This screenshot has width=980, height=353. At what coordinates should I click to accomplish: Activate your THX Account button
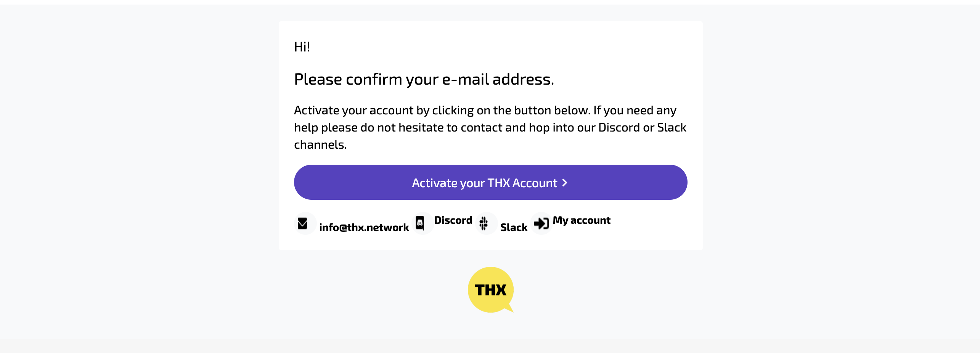click(x=490, y=182)
